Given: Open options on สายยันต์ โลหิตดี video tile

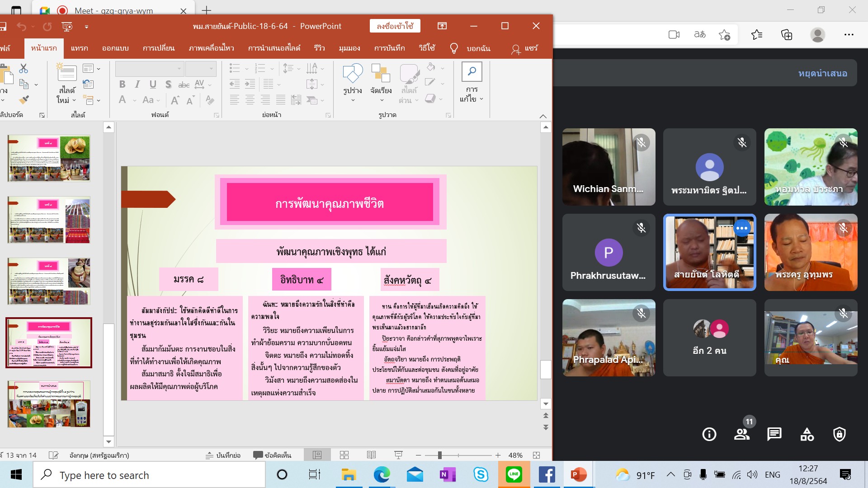Looking at the screenshot, I should (x=742, y=228).
